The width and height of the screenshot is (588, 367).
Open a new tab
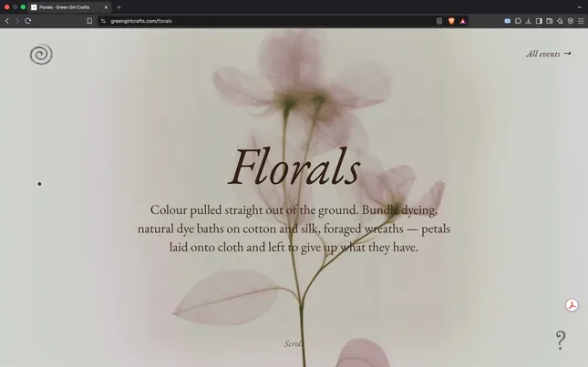point(119,7)
